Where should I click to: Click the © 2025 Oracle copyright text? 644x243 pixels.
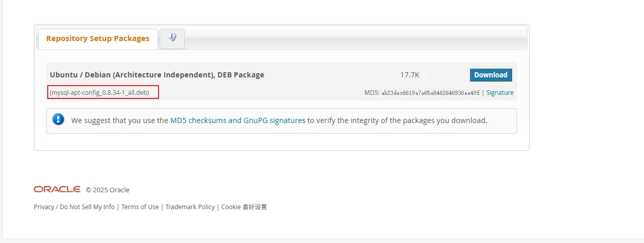tap(108, 190)
